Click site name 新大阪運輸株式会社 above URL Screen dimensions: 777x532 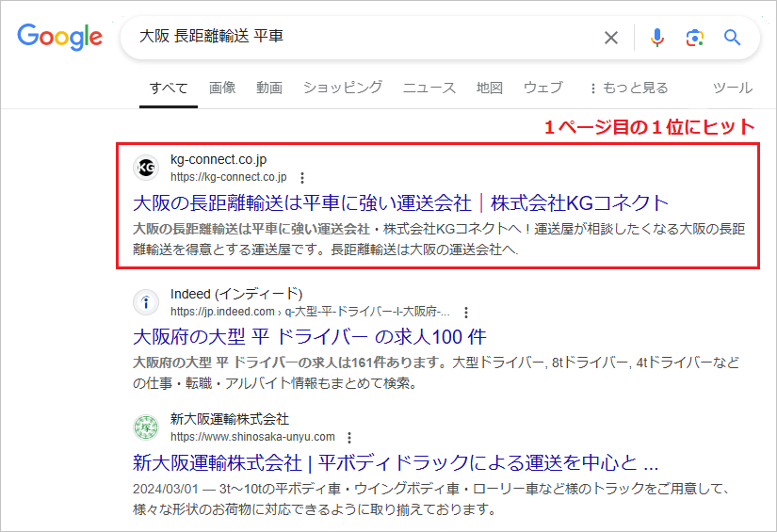pos(230,419)
